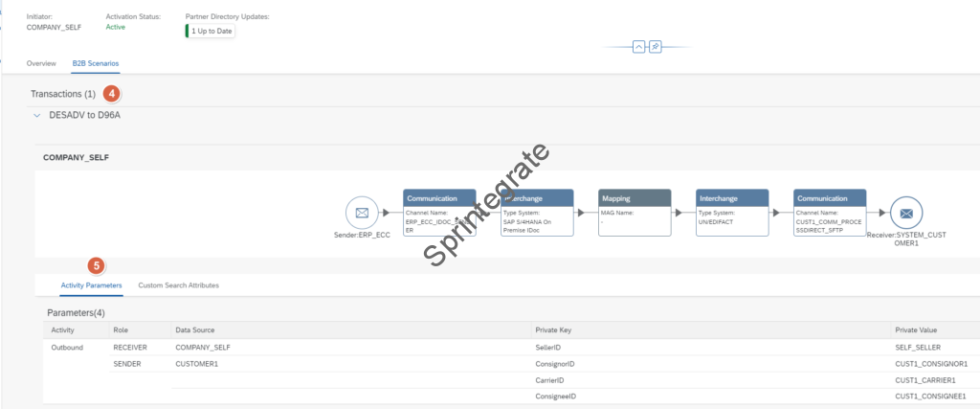Click the Private Key column header

555,329
